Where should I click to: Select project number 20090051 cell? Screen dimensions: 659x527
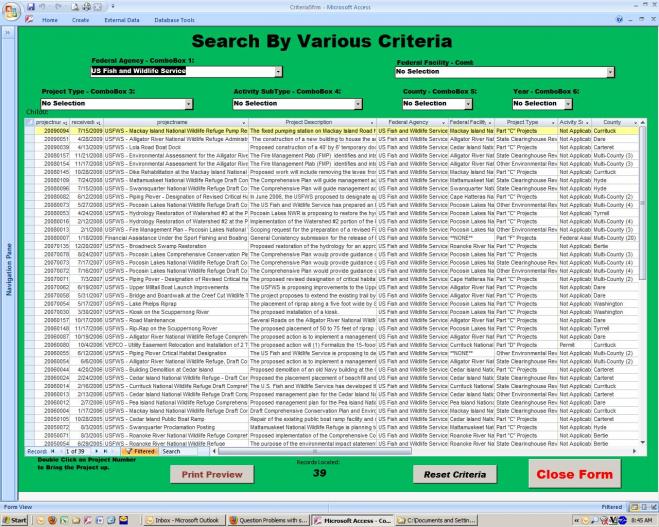click(x=52, y=139)
